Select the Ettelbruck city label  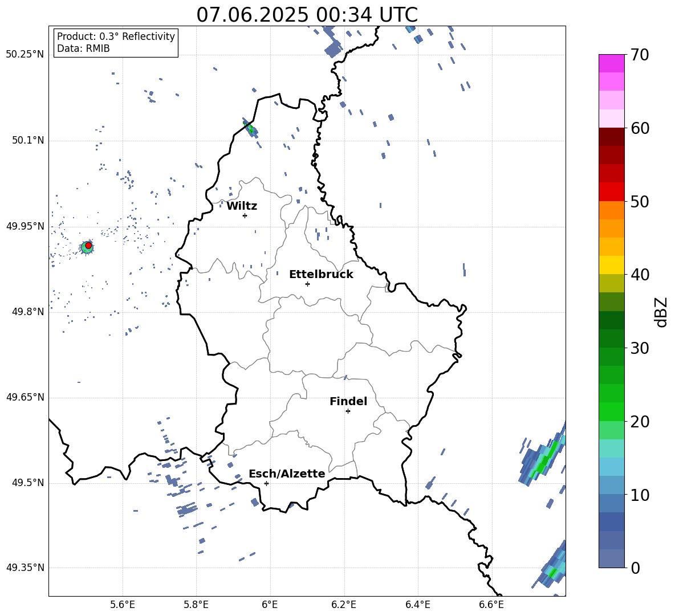pyautogui.click(x=321, y=275)
